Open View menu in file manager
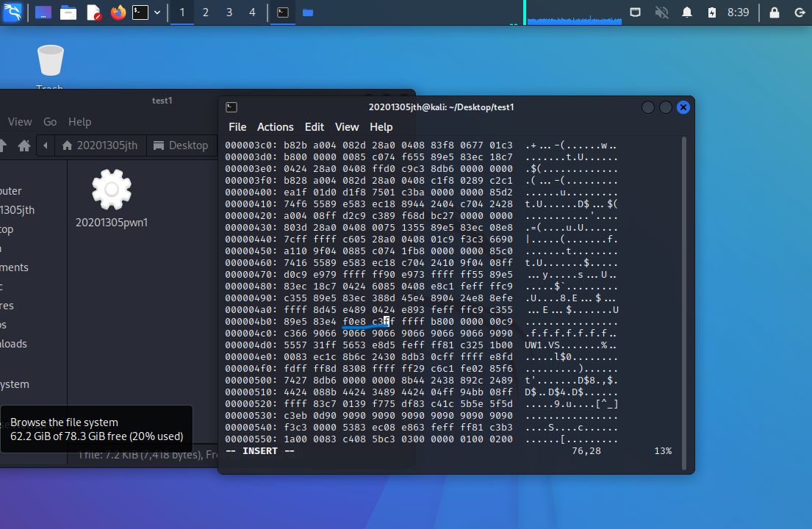 pyautogui.click(x=20, y=122)
